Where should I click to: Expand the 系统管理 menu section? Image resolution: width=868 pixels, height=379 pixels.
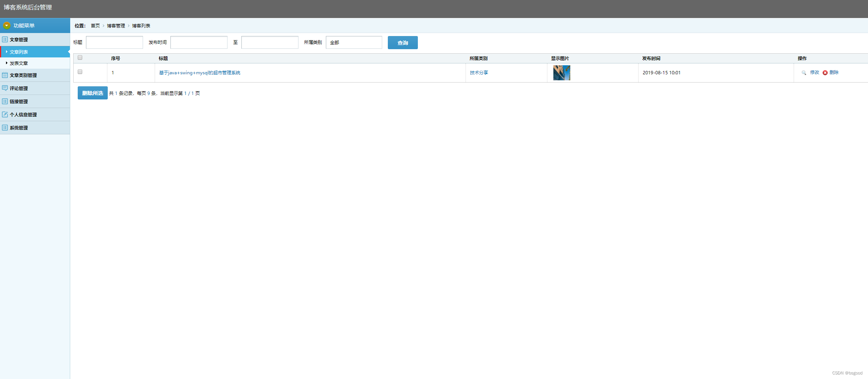pyautogui.click(x=35, y=128)
